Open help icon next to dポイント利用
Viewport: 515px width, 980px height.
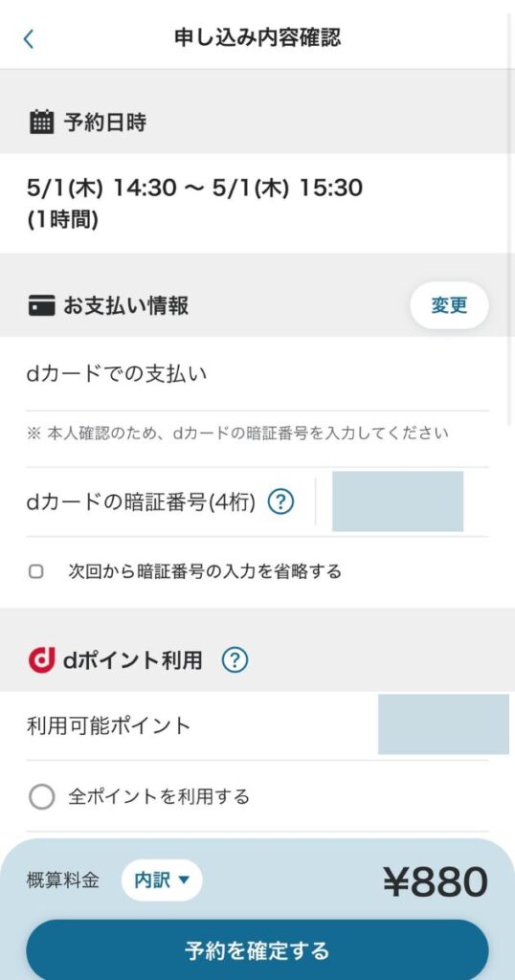point(235,659)
